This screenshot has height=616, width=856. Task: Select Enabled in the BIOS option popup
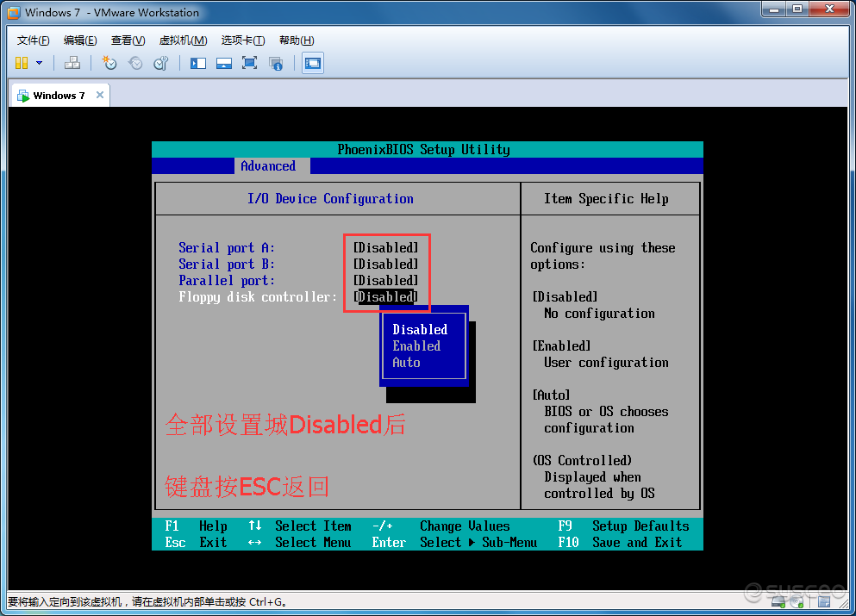(416, 345)
